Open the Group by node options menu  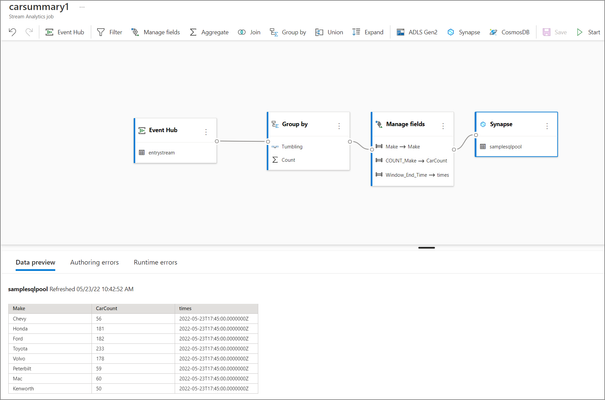[339, 126]
